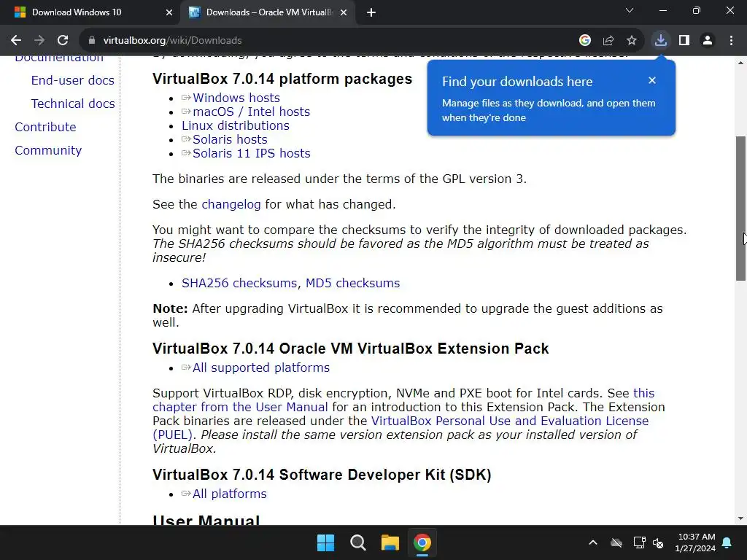The height and width of the screenshot is (560, 747).
Task: Switch to Download Windows 10 tab
Action: (90, 12)
